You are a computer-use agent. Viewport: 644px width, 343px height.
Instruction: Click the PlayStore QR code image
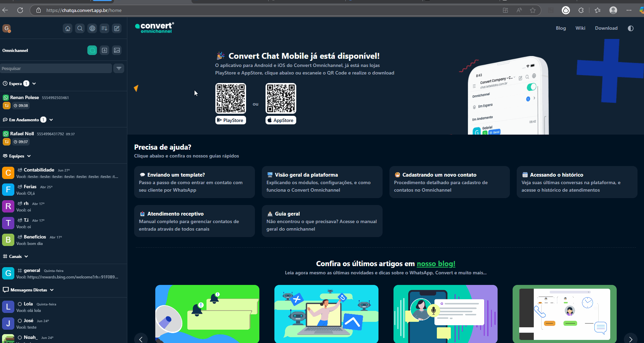(231, 98)
